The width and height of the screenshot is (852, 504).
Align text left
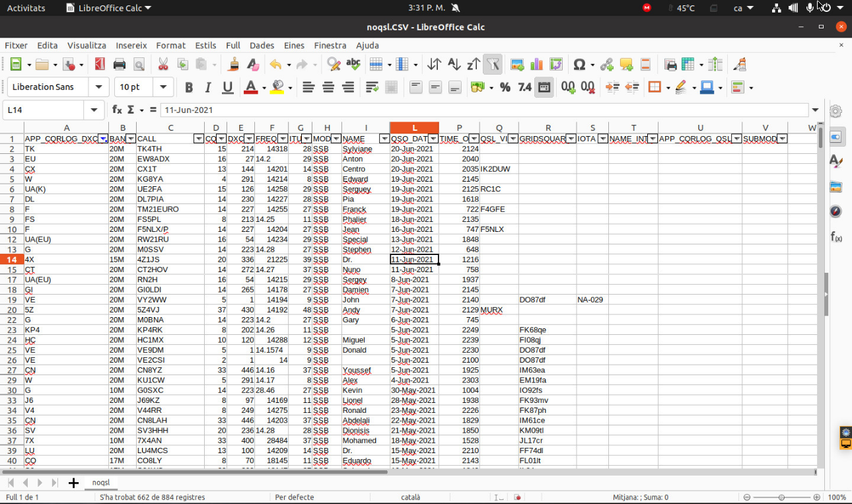coord(308,87)
